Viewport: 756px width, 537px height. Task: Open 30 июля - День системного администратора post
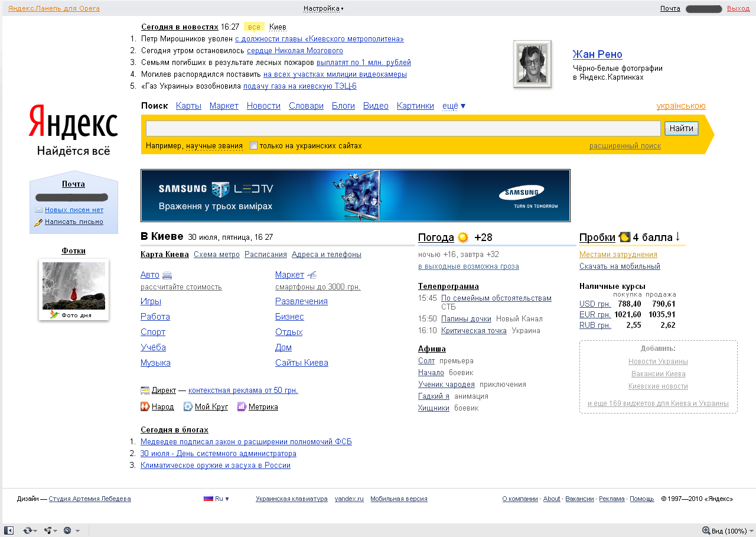coord(219,454)
